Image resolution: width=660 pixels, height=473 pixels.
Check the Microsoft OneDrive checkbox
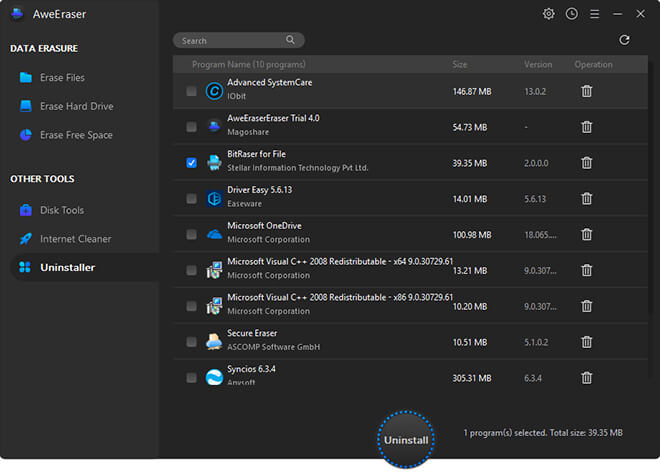[191, 234]
